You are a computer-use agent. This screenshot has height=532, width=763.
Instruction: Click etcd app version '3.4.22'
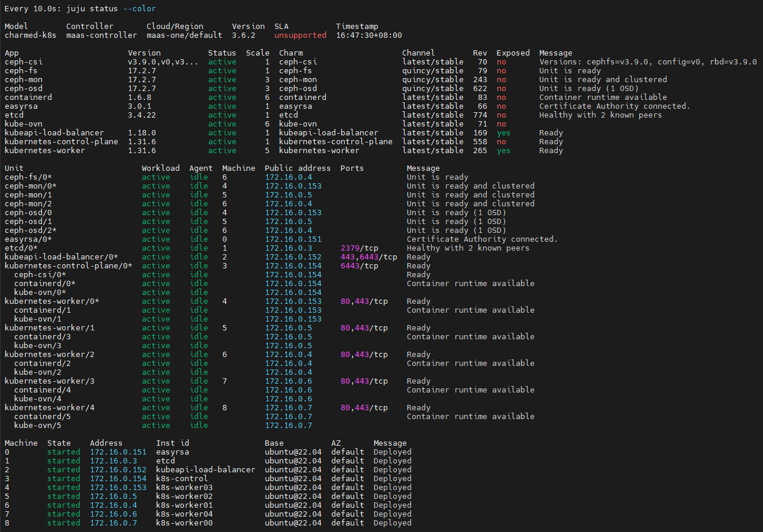click(x=142, y=115)
